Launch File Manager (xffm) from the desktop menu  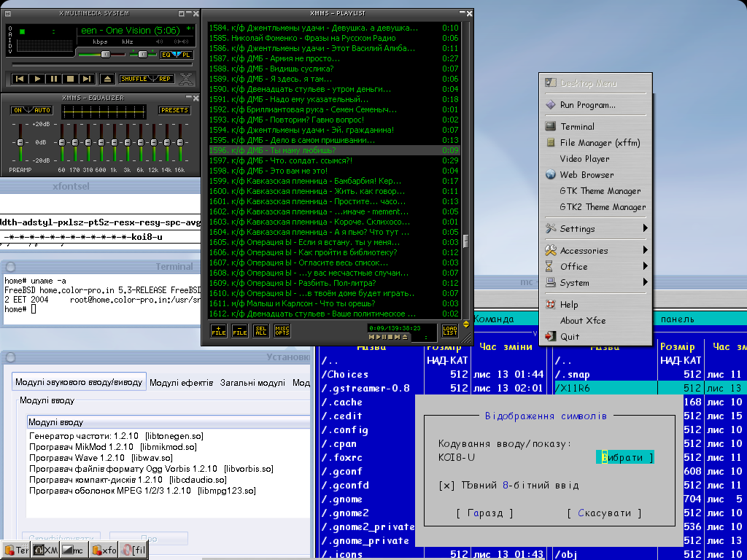pyautogui.click(x=595, y=143)
